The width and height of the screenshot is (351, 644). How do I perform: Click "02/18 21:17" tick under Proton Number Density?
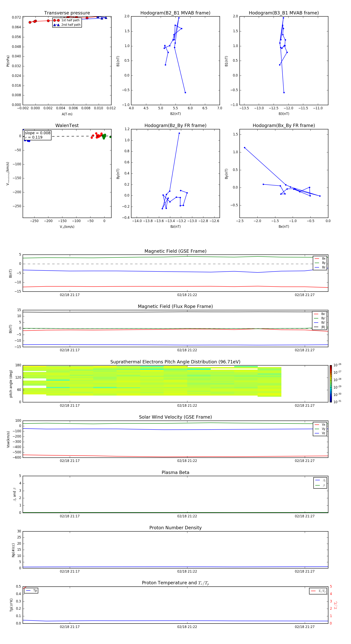tap(70, 571)
